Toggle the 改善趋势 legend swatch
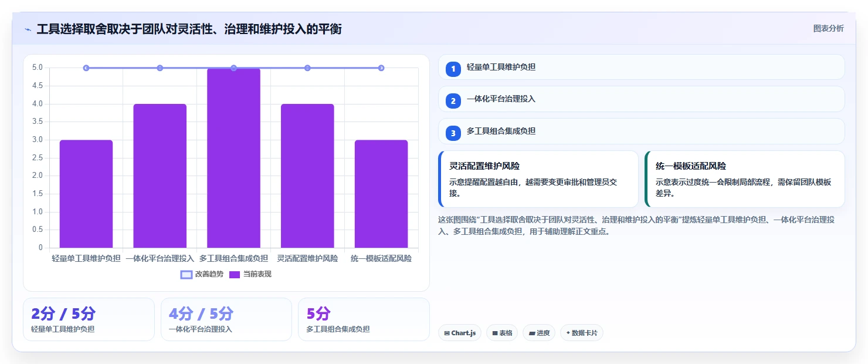Image resolution: width=868 pixels, height=364 pixels. pos(187,274)
